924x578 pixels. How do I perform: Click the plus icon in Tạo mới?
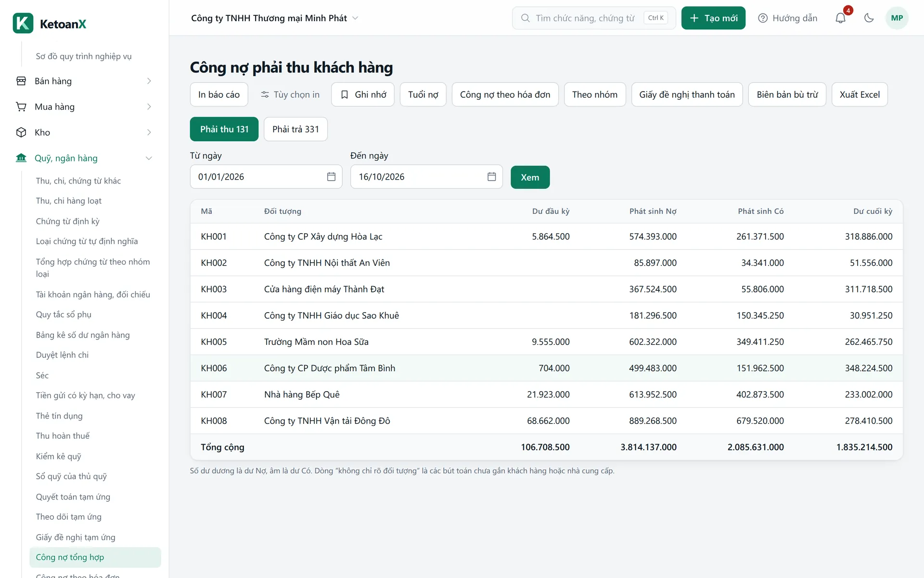(694, 18)
